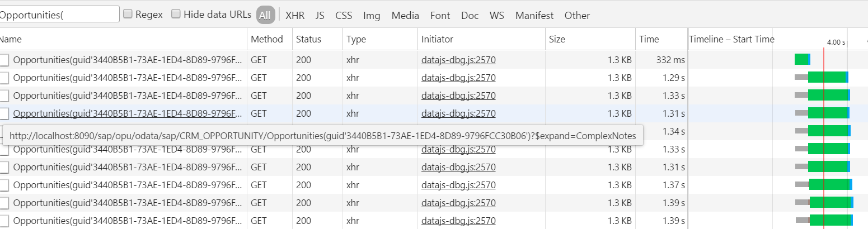Select the Opportunities request taking 332 ms
The height and width of the screenshot is (229, 868).
(128, 60)
